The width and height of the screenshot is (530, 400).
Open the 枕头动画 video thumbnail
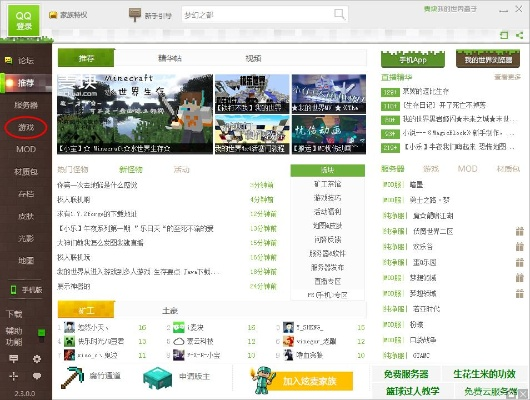click(x=329, y=135)
